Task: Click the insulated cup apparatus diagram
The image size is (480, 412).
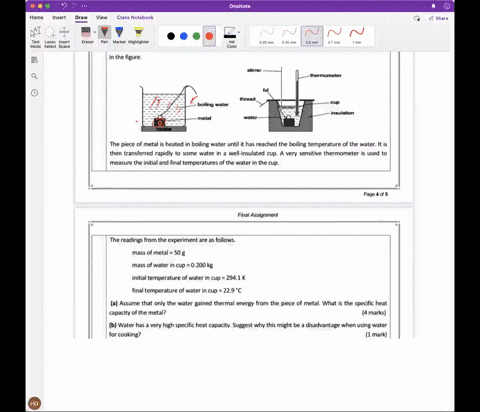Action: point(291,99)
